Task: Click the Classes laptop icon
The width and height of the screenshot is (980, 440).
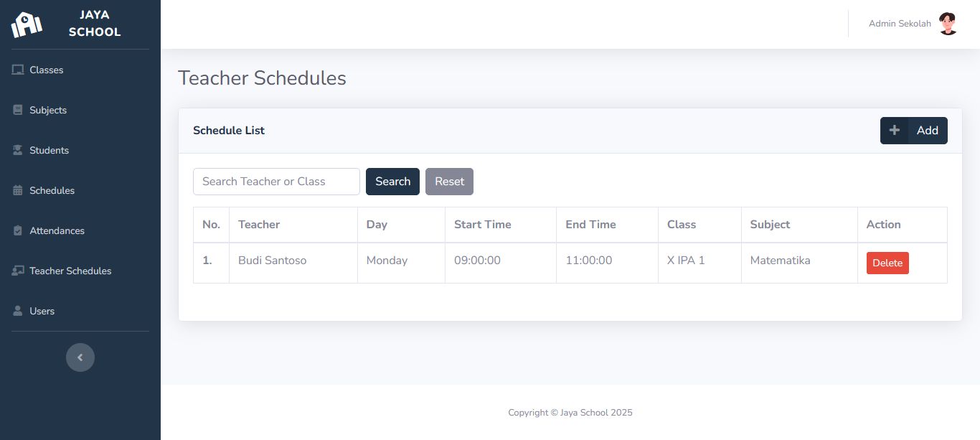Action: click(x=18, y=70)
